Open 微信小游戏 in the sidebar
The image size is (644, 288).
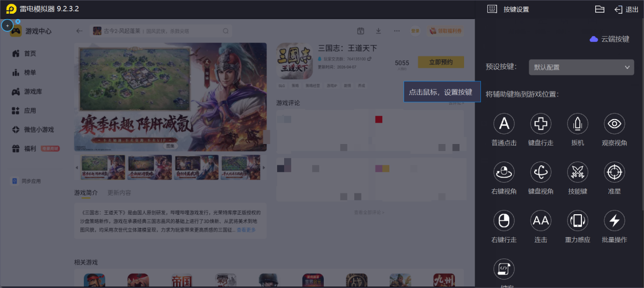click(33, 130)
